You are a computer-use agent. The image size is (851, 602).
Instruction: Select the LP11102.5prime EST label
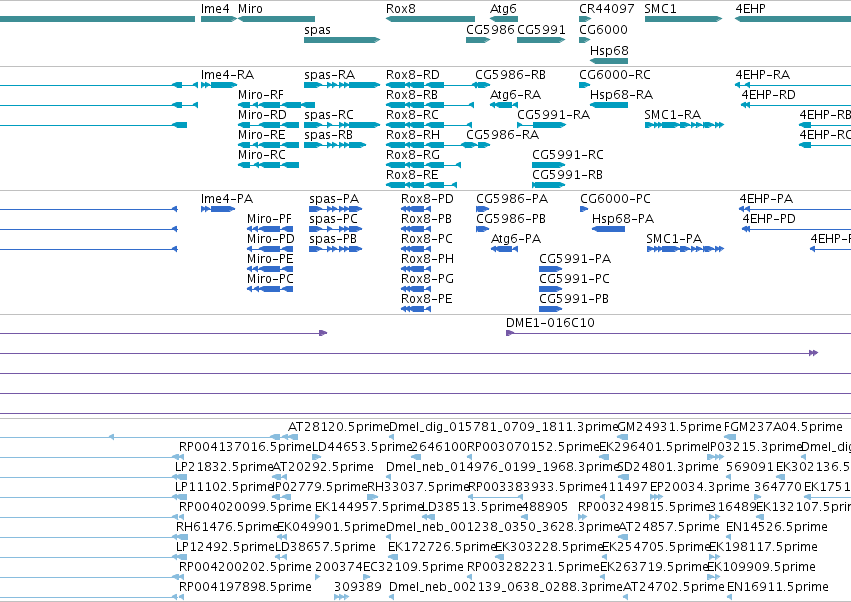coord(224,487)
